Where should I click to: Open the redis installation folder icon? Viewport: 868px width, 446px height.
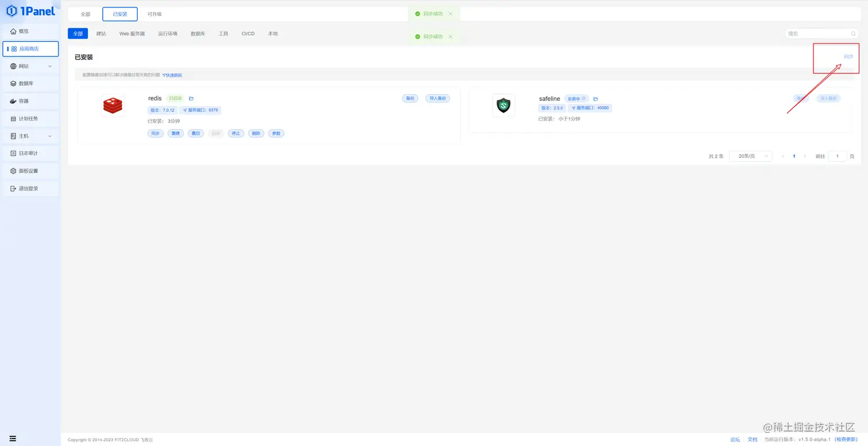191,99
